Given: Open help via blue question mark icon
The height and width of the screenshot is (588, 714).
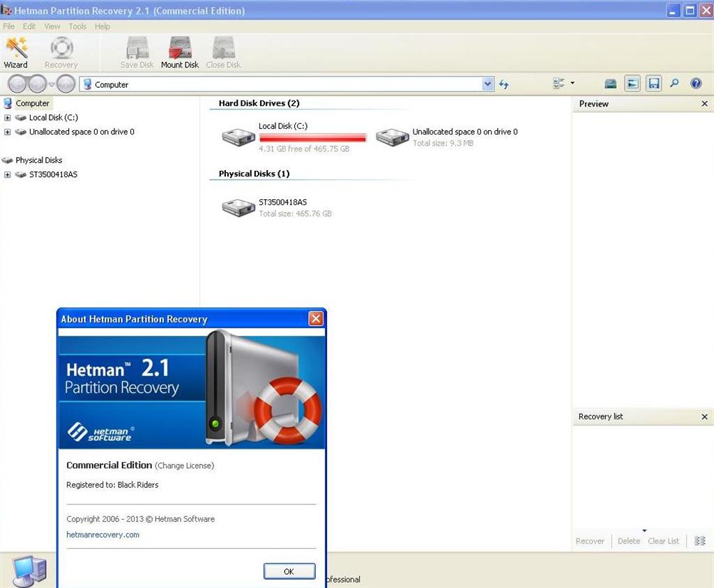Looking at the screenshot, I should [695, 84].
